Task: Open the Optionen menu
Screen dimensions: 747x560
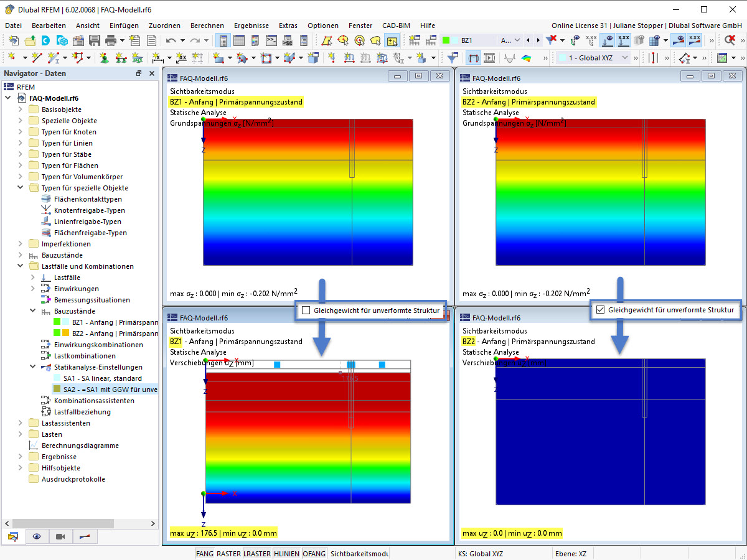Action: point(323,26)
